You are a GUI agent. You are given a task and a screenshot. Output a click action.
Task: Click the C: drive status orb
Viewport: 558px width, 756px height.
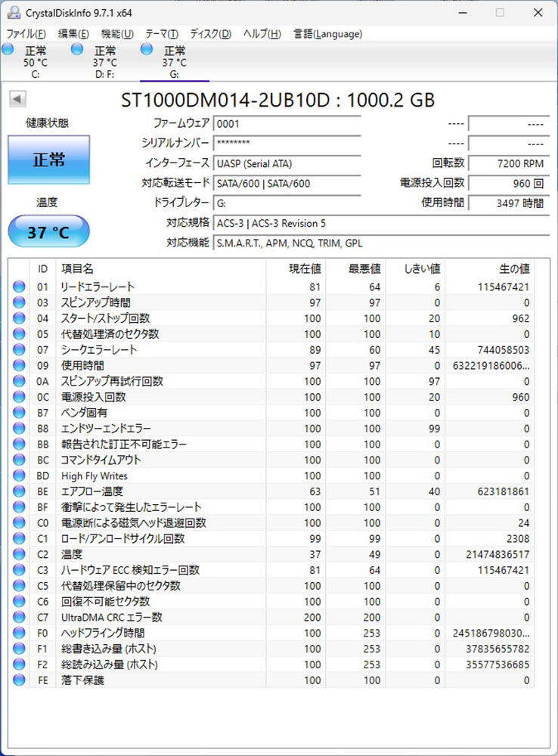(x=8, y=50)
